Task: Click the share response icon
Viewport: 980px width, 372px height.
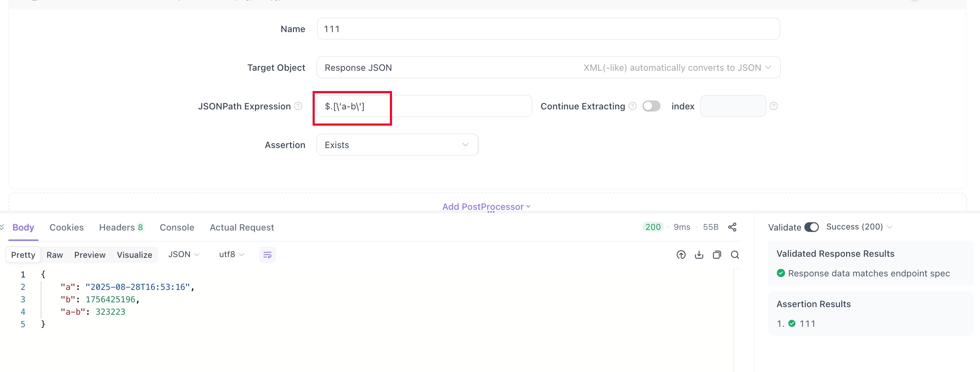Action: [x=732, y=227]
